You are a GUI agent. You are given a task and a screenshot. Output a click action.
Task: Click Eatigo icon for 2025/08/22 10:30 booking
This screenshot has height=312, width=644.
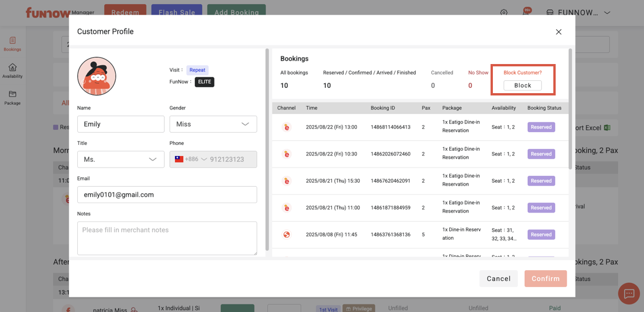coord(287,154)
